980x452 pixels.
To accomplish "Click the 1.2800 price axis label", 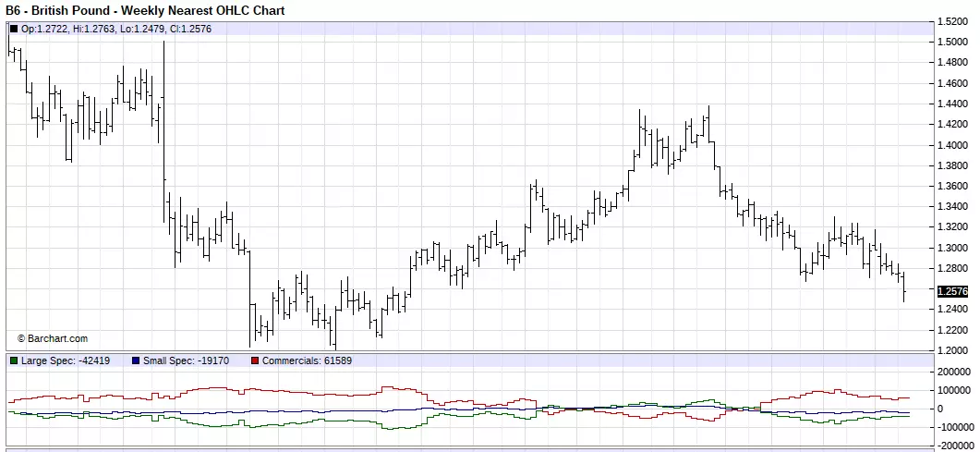I will click(x=952, y=269).
